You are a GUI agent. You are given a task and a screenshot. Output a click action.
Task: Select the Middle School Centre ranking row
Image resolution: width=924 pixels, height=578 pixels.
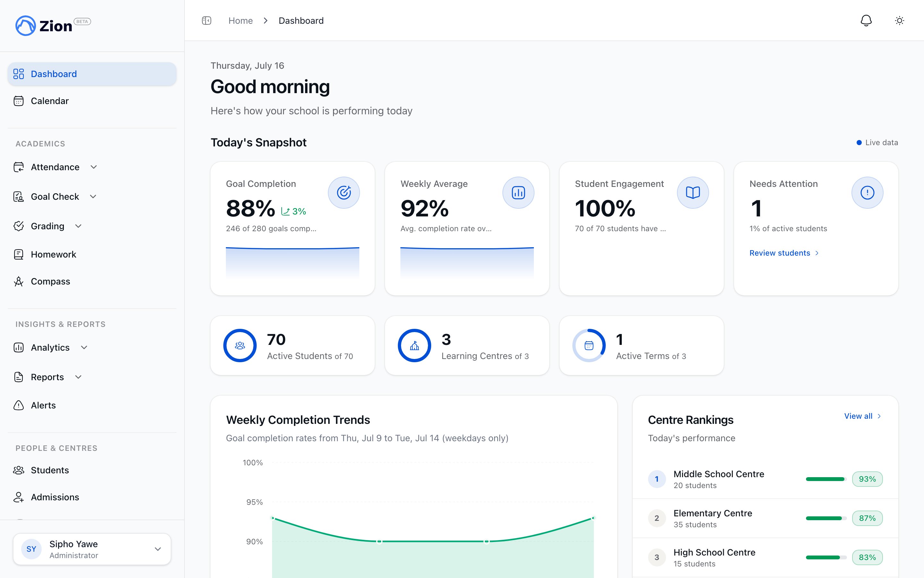pos(765,479)
